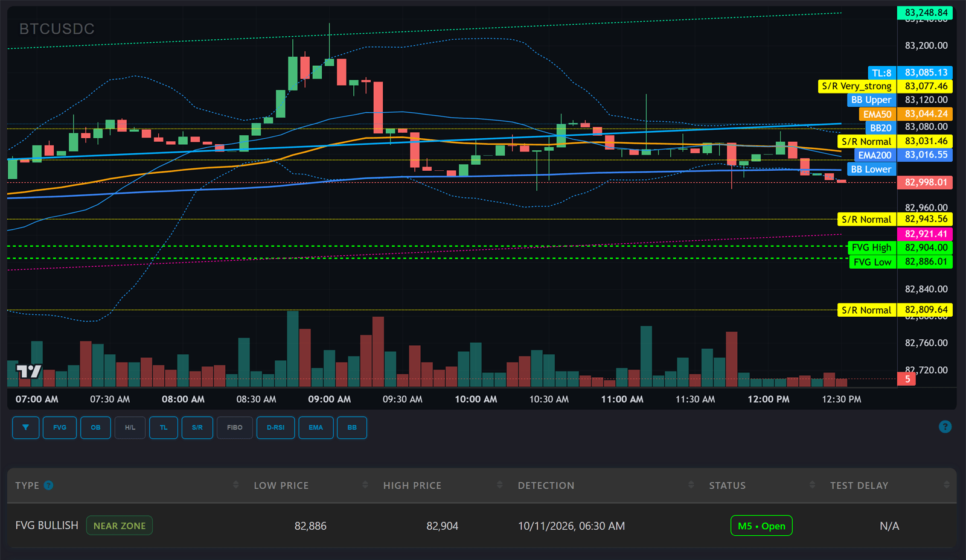Click the M5 • Open status badge
Viewport: 966px width, 560px height.
761,526
